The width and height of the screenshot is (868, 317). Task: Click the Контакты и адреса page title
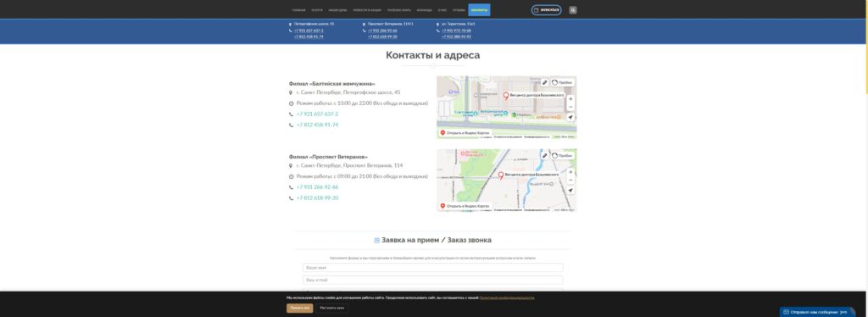(x=433, y=55)
